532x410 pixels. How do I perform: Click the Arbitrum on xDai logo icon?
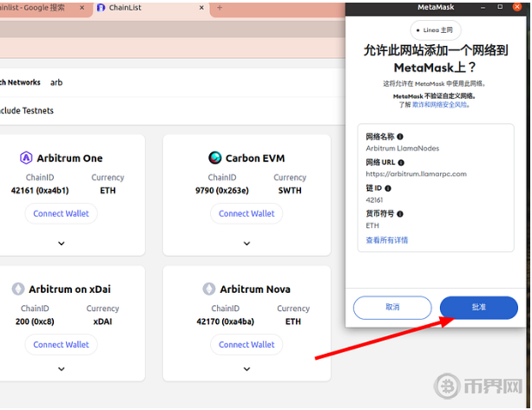pyautogui.click(x=18, y=289)
